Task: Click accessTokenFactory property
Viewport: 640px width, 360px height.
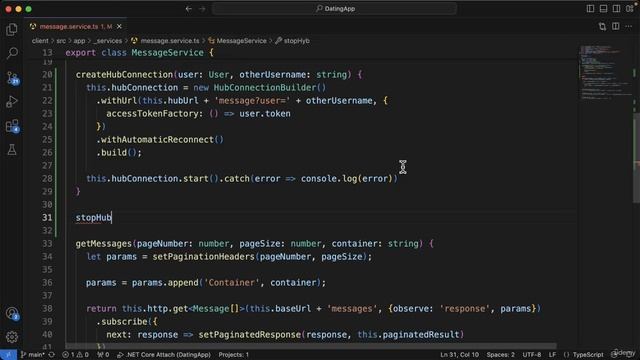Action: 152,114
